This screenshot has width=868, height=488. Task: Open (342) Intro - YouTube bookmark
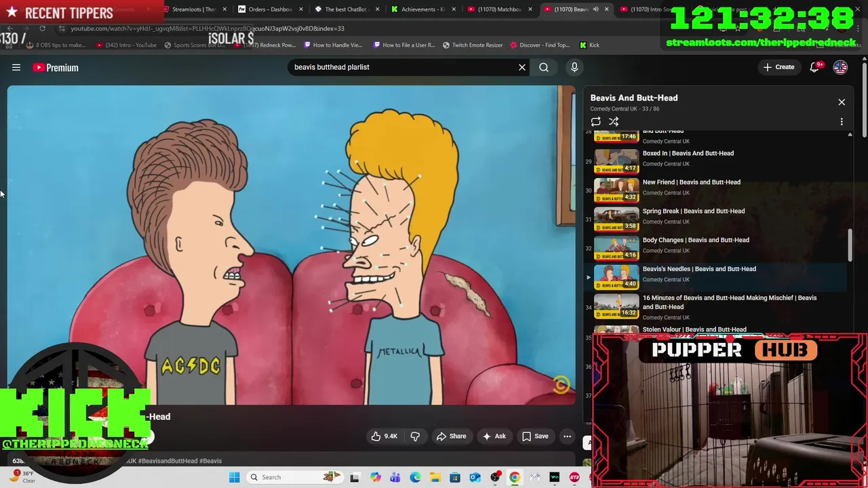(126, 45)
